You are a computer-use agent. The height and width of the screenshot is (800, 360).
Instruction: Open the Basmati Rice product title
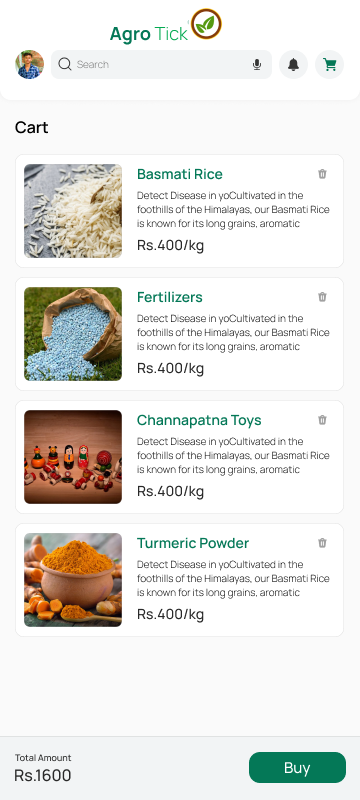pos(179,174)
